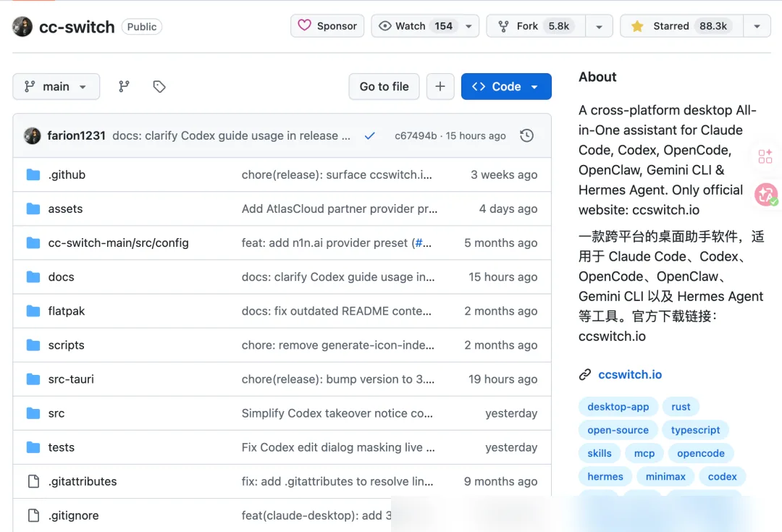Image resolution: width=782 pixels, height=532 pixels.
Task: Open the cc-switch repository name link
Action: (x=77, y=27)
